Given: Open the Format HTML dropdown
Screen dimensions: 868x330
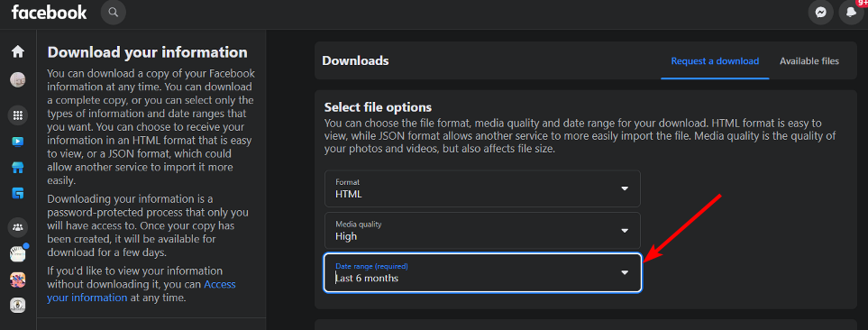Looking at the screenshot, I should tap(482, 188).
